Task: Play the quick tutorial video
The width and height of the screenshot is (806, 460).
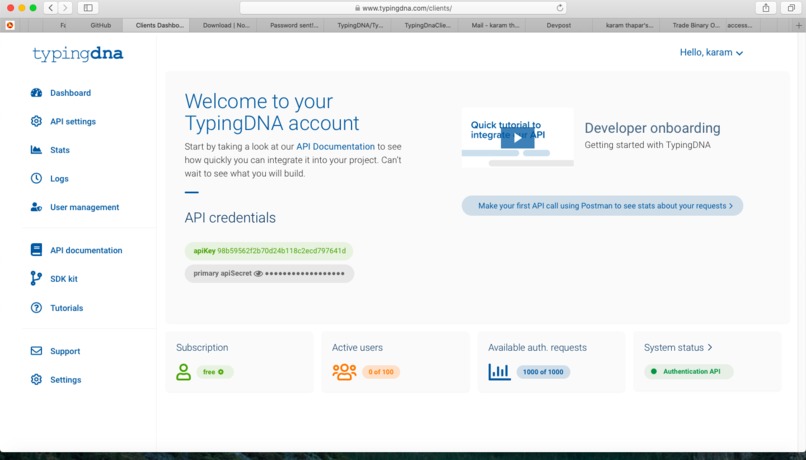Action: [518, 138]
